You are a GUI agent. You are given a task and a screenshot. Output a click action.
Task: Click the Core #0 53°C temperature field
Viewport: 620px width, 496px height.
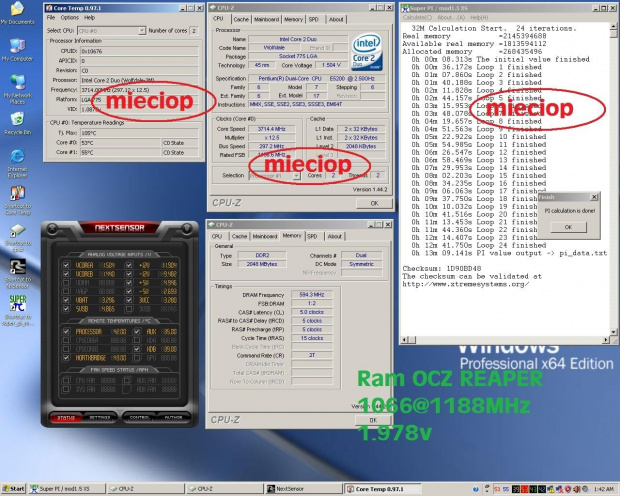[x=120, y=143]
